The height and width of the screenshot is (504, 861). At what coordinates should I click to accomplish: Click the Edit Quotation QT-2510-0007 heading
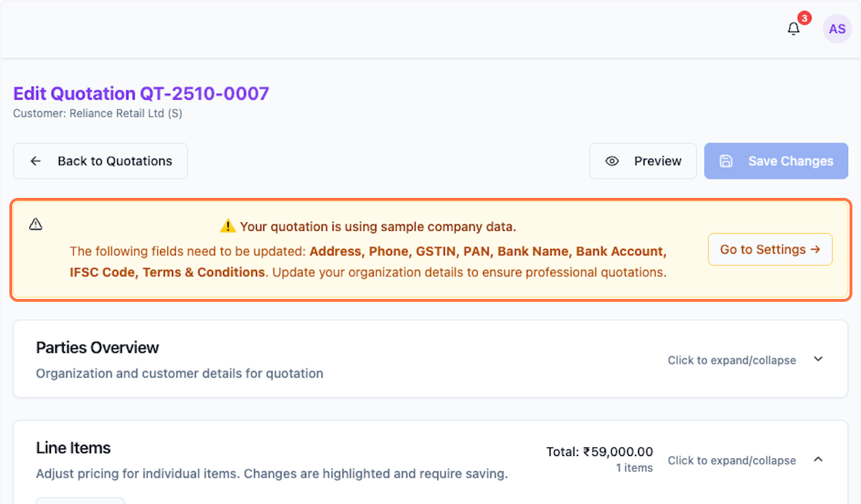[141, 94]
